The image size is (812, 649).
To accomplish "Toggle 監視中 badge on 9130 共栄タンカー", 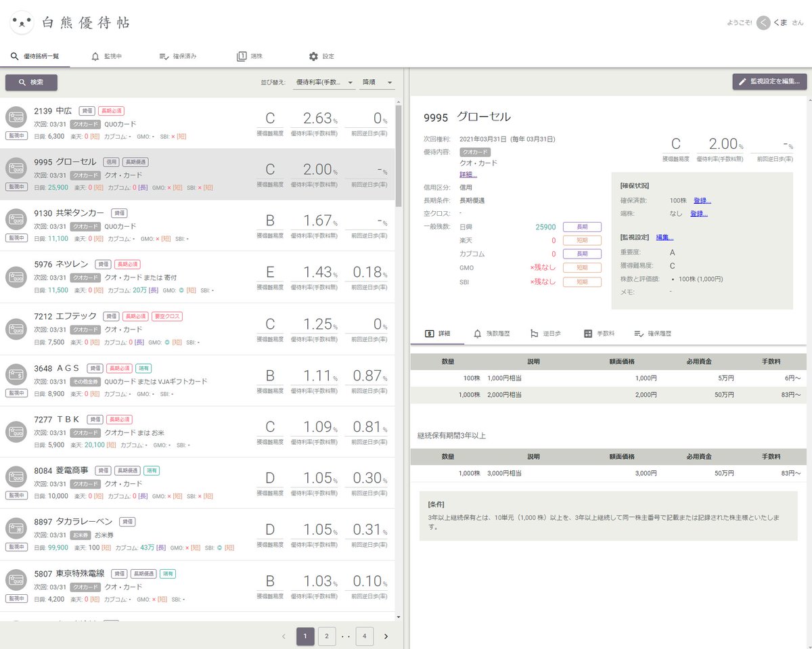I will pyautogui.click(x=16, y=238).
